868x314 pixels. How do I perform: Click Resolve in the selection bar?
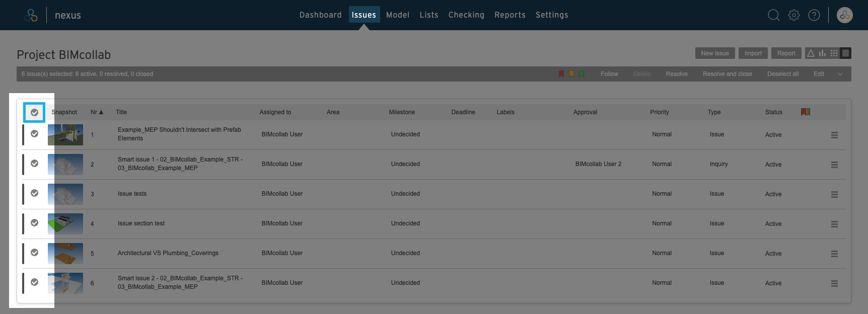coord(677,74)
